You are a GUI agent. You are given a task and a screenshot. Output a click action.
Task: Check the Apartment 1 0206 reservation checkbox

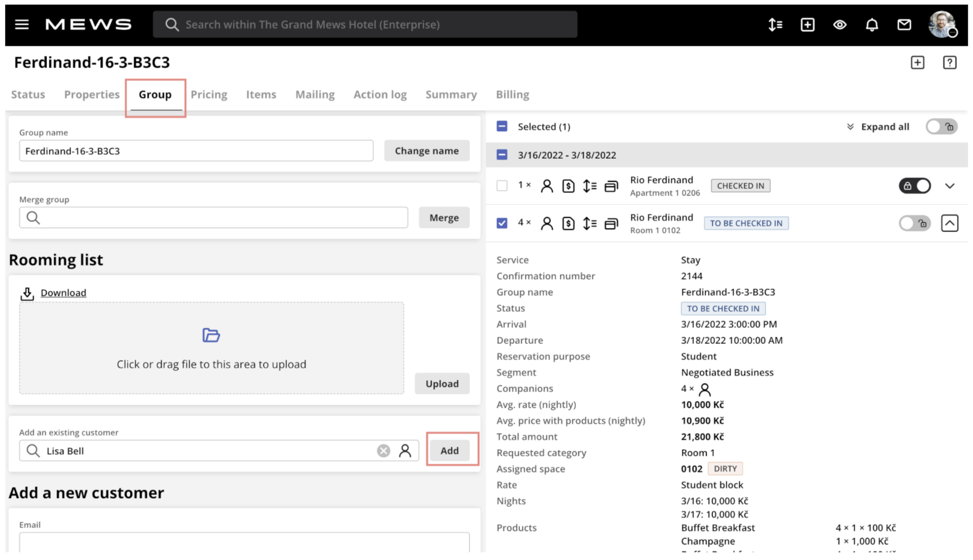502,186
